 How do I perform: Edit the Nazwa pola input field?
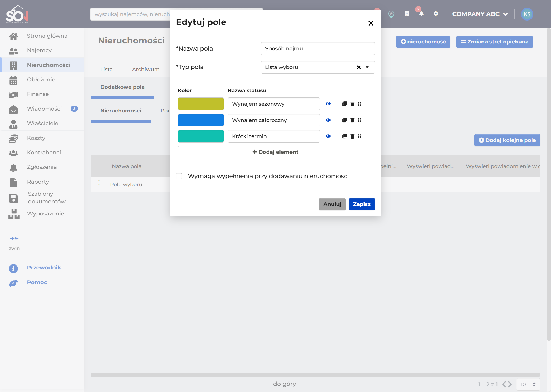coord(318,48)
